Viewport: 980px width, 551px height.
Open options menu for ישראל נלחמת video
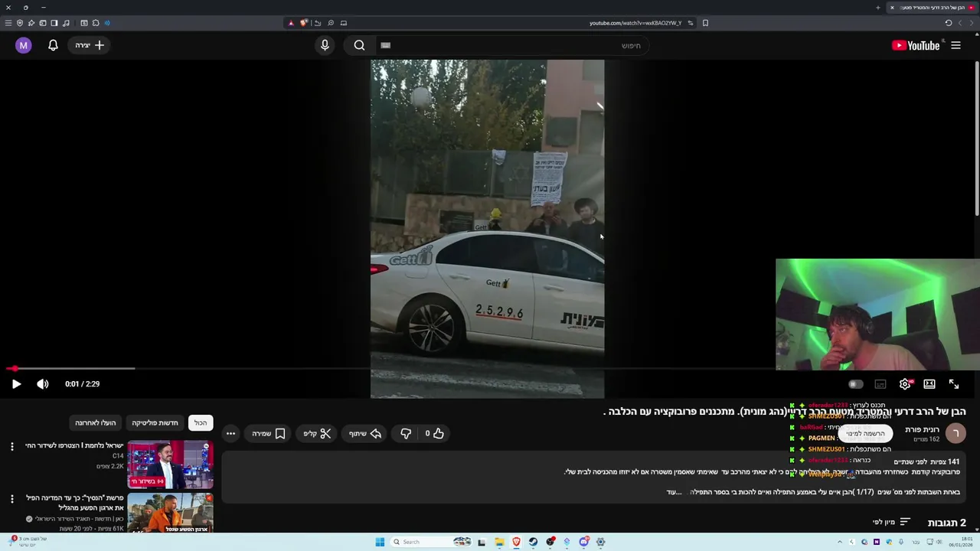[x=11, y=446]
